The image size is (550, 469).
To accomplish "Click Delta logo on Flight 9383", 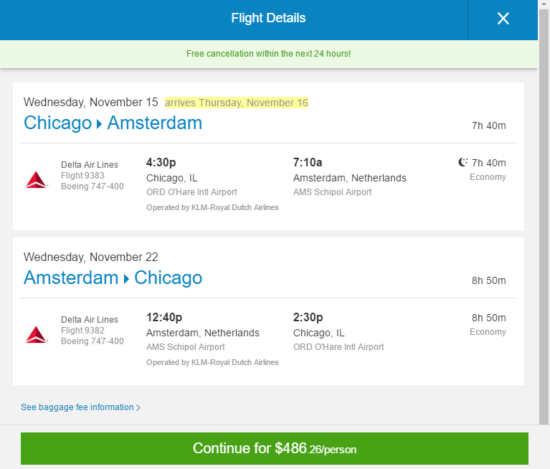I will (x=36, y=180).
